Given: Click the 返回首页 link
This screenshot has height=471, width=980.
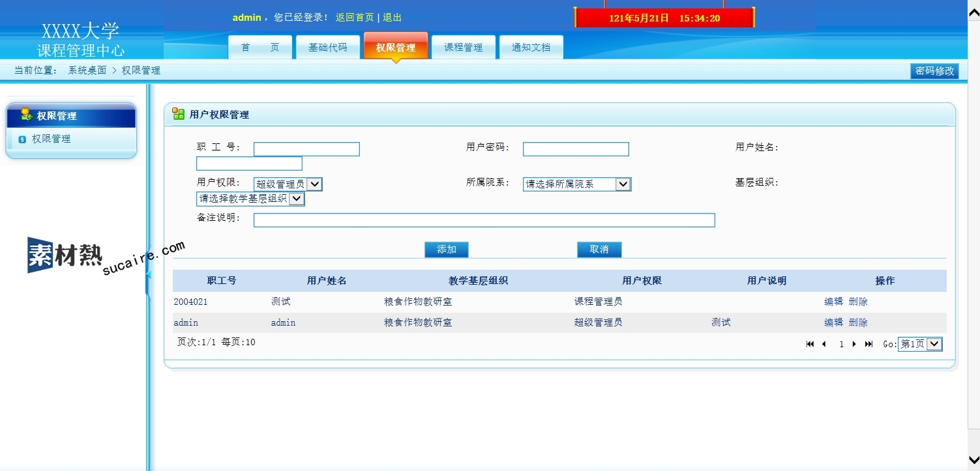Looking at the screenshot, I should [x=355, y=18].
